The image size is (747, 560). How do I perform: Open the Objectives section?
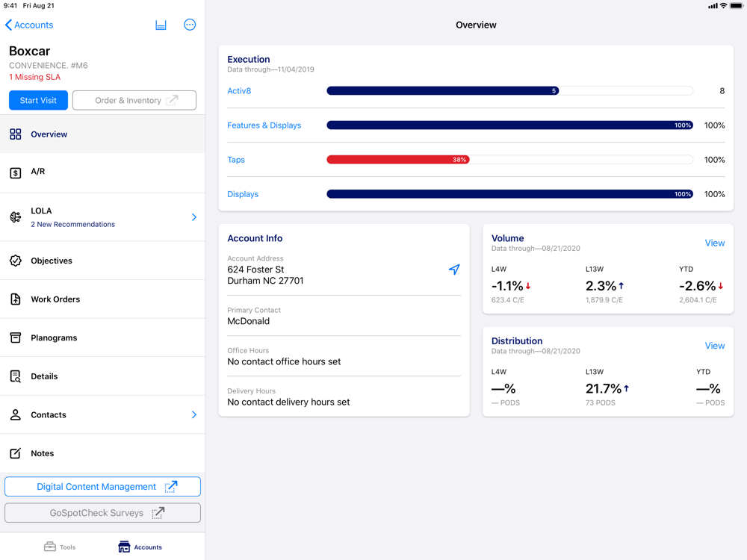pos(102,261)
